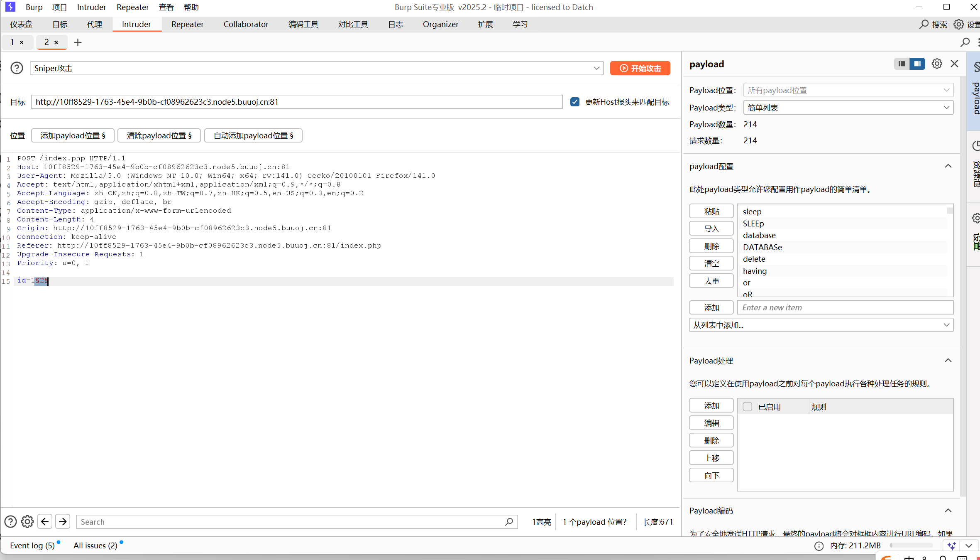Open the 从列表中添加 dropdown
980x560 pixels.
click(821, 325)
